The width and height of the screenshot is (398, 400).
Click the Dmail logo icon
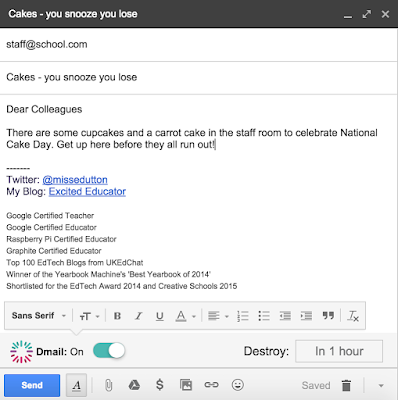click(x=21, y=351)
